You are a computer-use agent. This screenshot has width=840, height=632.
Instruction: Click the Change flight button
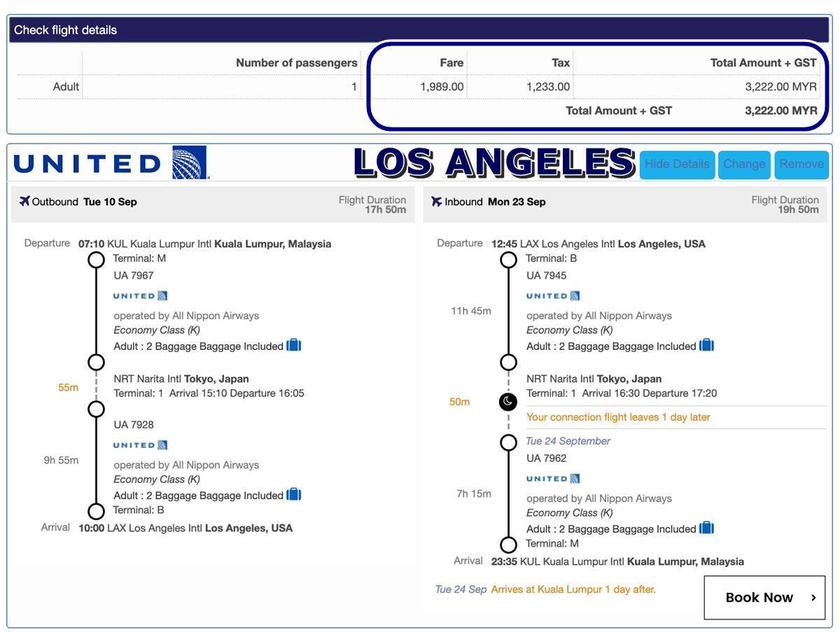[744, 164]
